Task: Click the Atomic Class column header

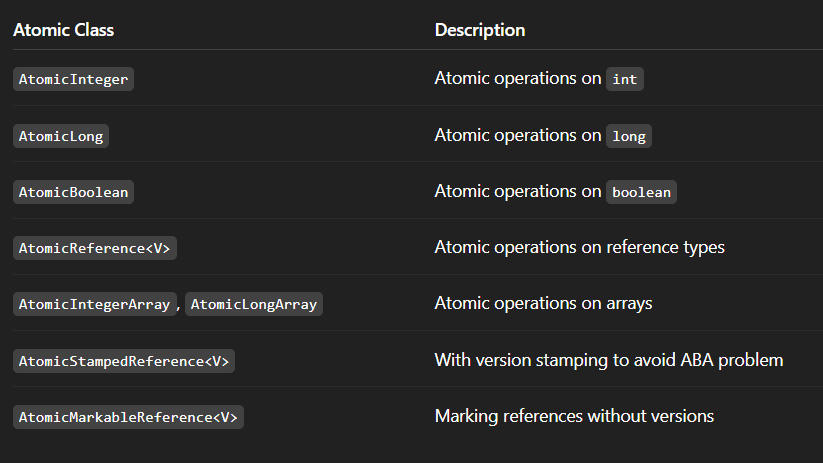Action: (63, 30)
